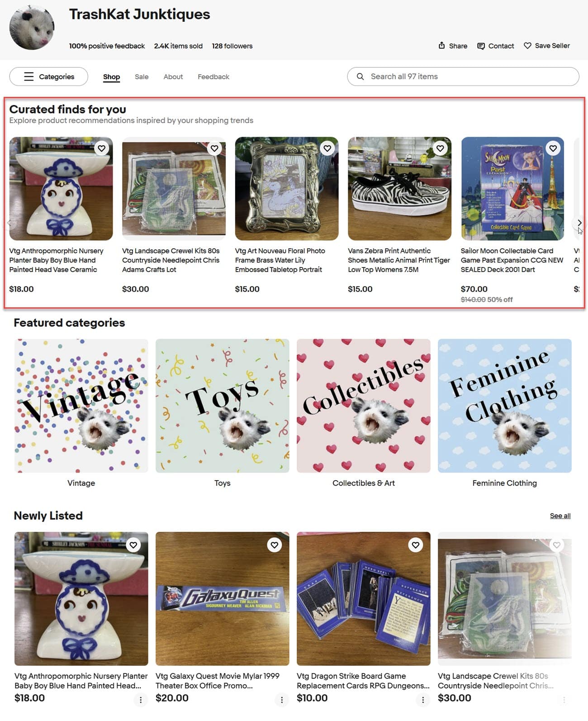This screenshot has height=721, width=588.
Task: Open the Collectibles & Art category thumbnail
Action: click(x=364, y=406)
